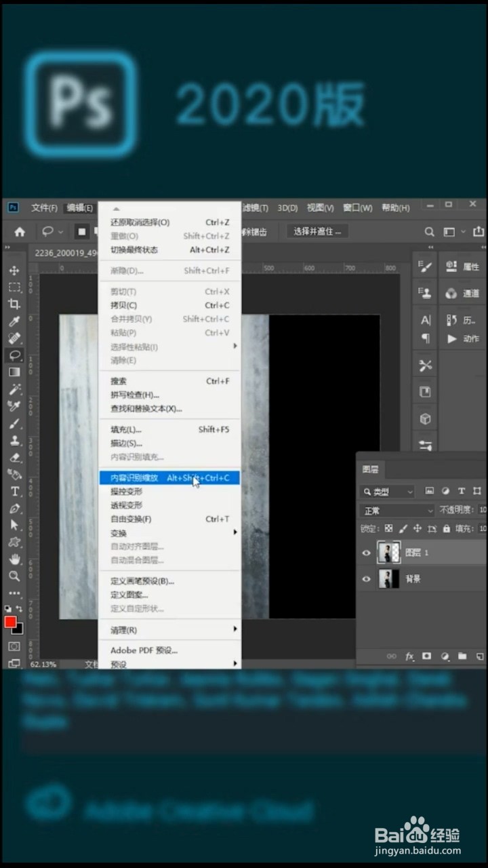
Task: Open the 帮助(H) menu
Action: coord(395,208)
